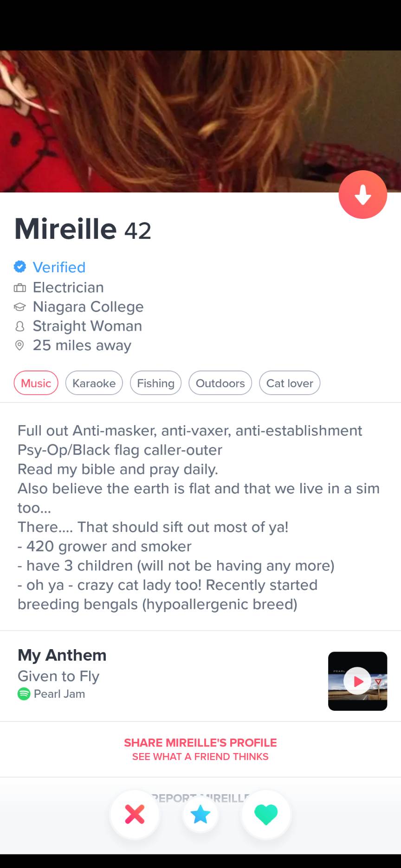Tap the location pin icon beside distance
401x868 pixels.
(x=19, y=345)
